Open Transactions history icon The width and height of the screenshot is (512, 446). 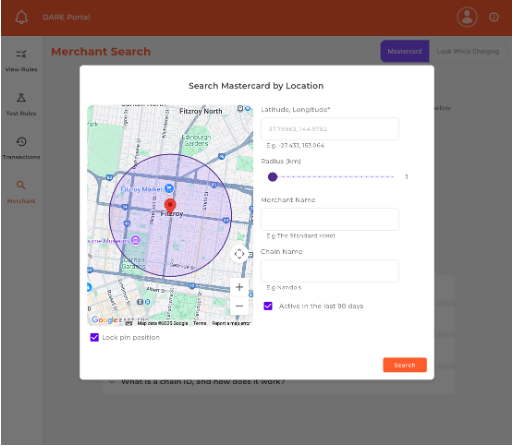[x=21, y=142]
